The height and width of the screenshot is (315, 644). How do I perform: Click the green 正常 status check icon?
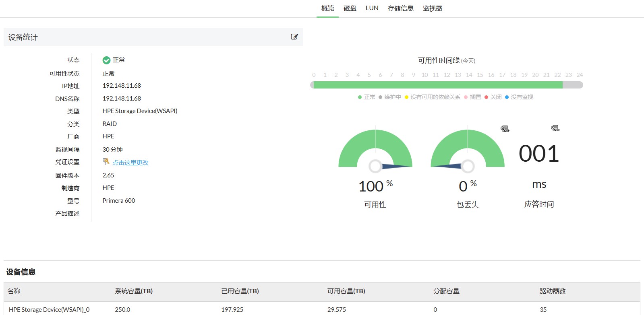coord(106,60)
